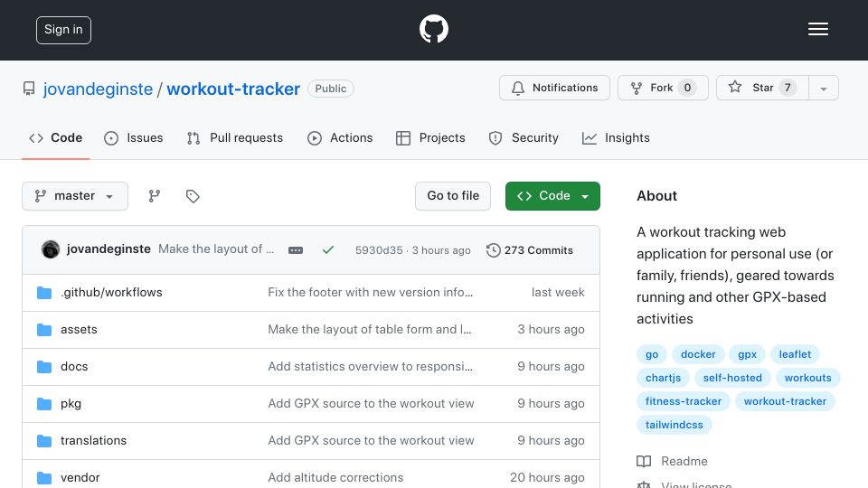Open the Security tab
The image size is (868, 488).
pos(524,137)
